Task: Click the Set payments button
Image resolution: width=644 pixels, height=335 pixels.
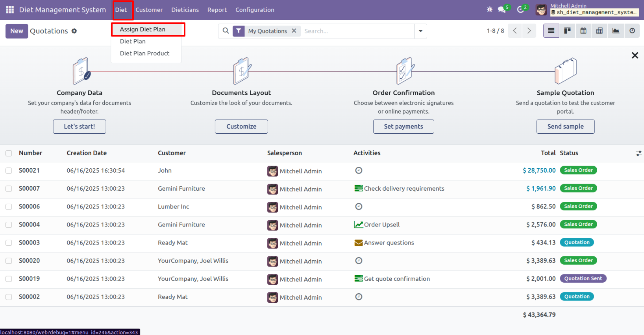Action: click(x=403, y=127)
